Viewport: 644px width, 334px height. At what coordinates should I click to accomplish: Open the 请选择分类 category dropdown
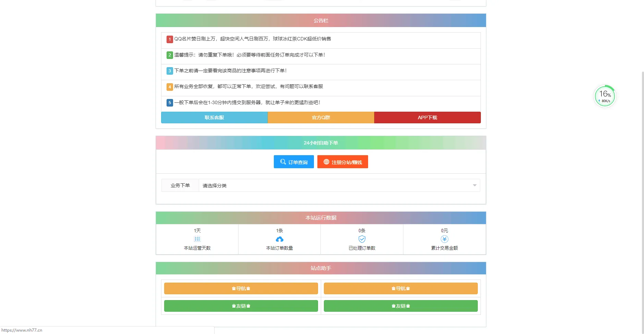(x=338, y=185)
